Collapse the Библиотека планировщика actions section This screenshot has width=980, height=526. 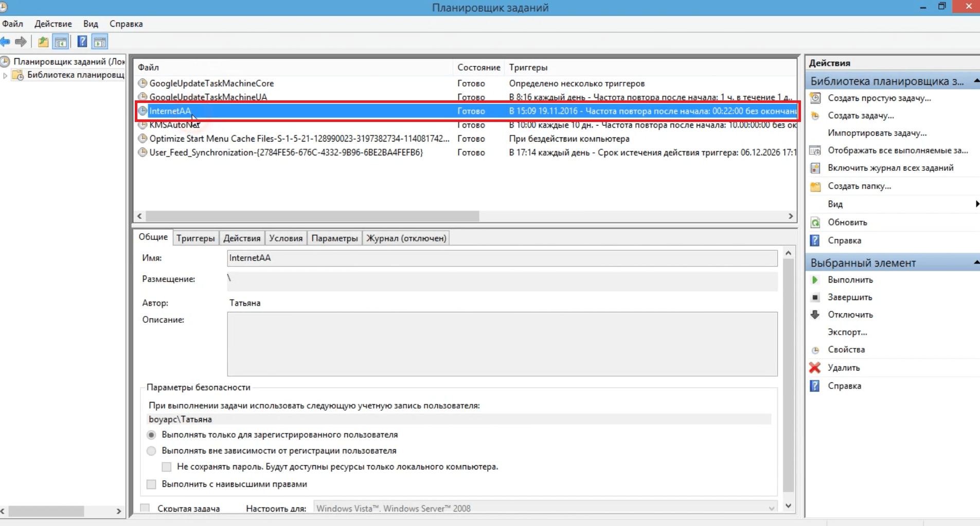point(976,81)
